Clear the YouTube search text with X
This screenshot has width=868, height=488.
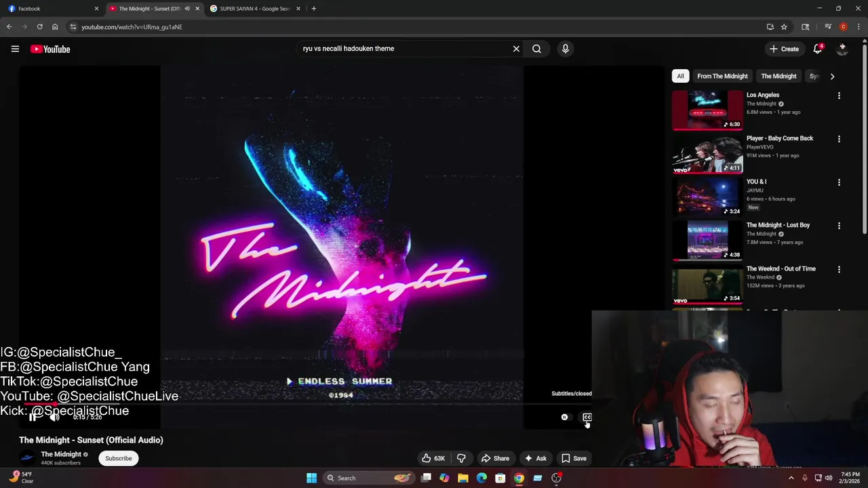point(516,49)
